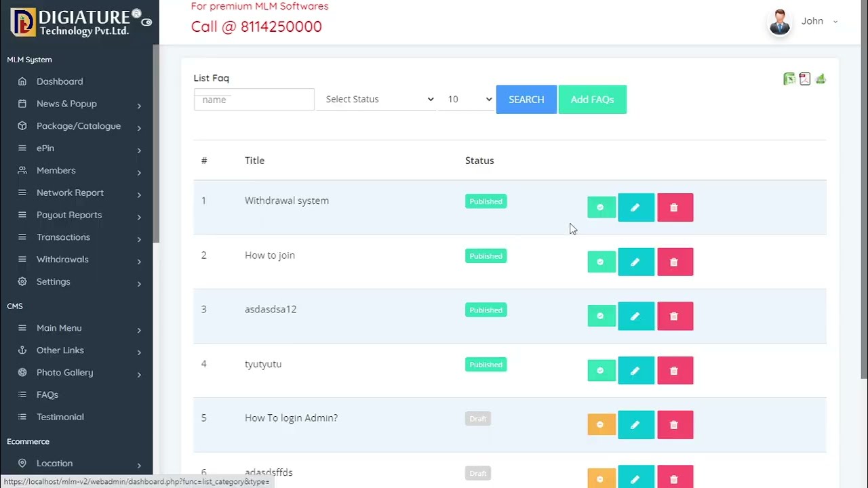This screenshot has width=868, height=488.
Task: Expand the Payout Reports submenu arrow
Action: click(x=139, y=217)
